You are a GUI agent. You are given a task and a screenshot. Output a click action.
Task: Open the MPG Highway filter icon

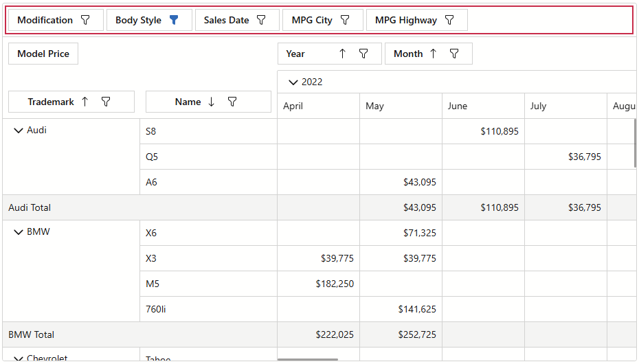[x=449, y=20]
